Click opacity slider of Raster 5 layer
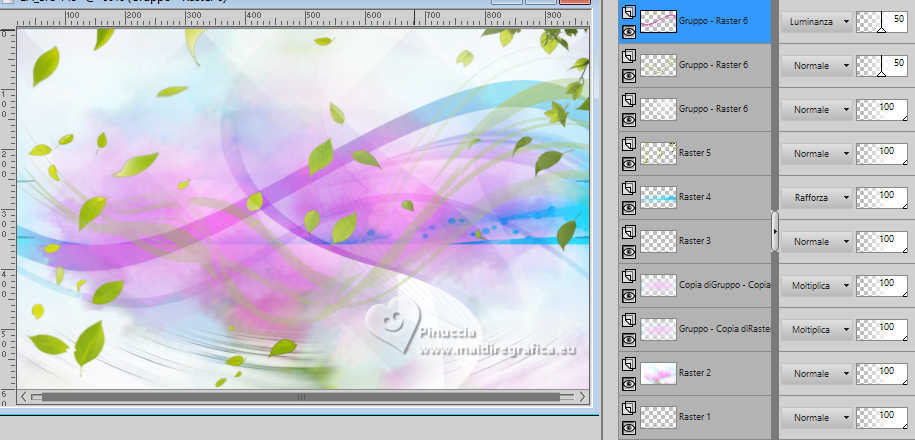The image size is (915, 440). (x=882, y=153)
